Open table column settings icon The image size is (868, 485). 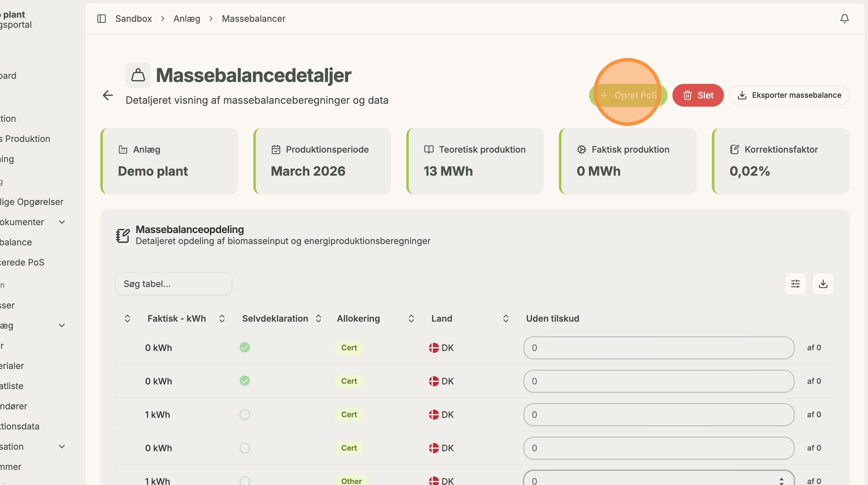click(x=795, y=283)
